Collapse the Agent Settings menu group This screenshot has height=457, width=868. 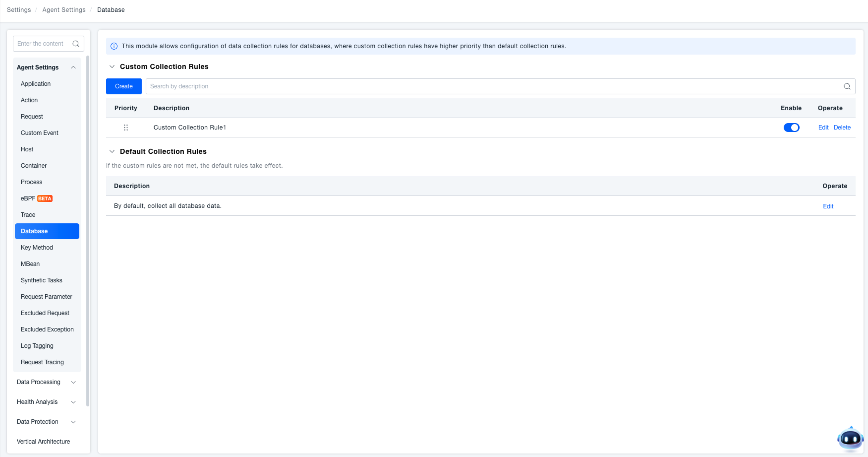73,67
